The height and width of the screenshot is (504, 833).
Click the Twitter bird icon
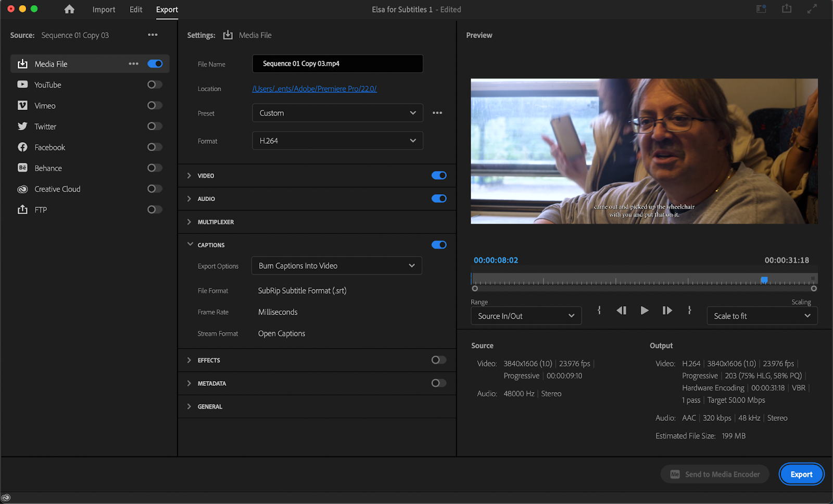point(22,126)
